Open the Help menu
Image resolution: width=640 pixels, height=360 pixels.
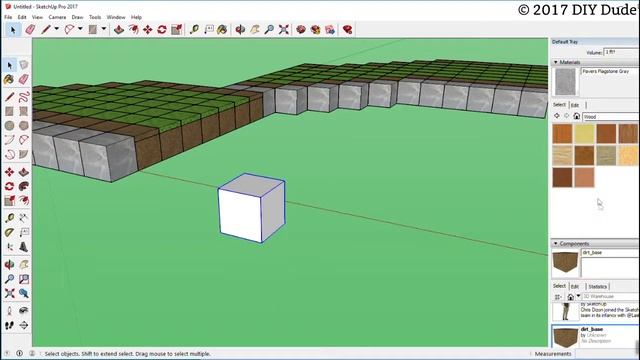[x=136, y=17]
